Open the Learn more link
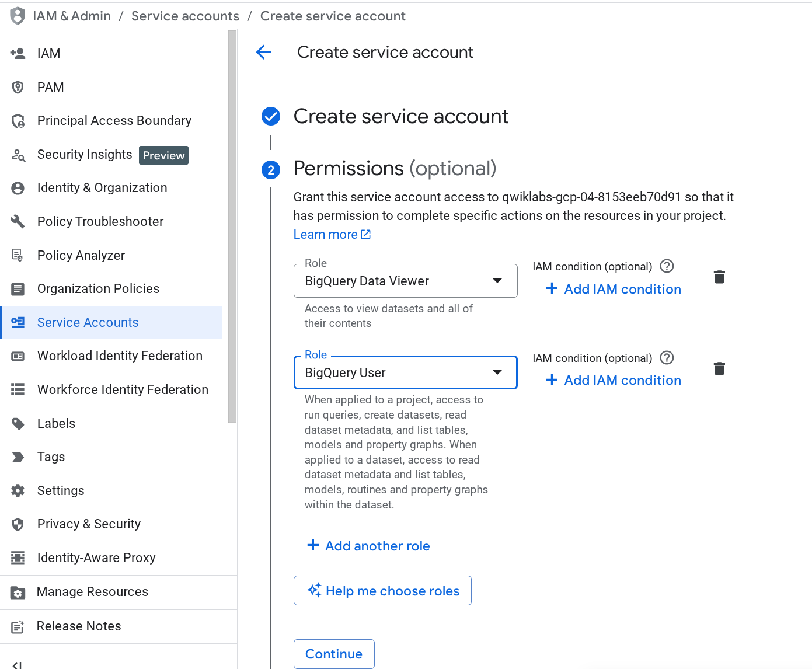 coord(325,234)
